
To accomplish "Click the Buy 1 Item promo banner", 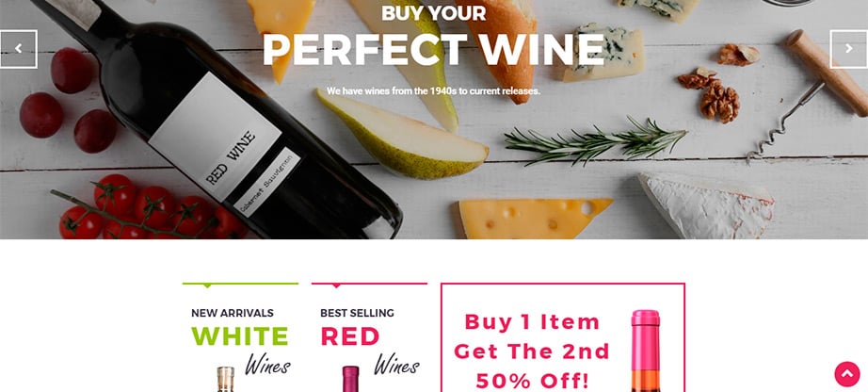I will (563, 337).
